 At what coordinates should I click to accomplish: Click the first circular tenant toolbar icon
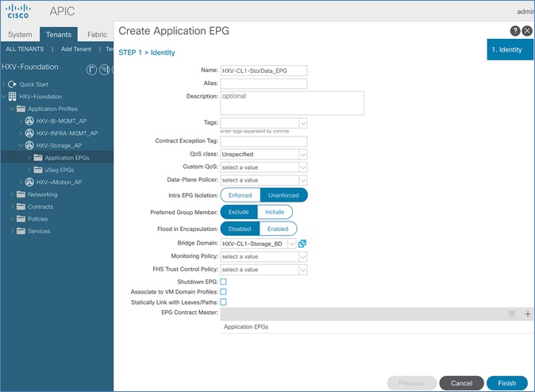[91, 70]
